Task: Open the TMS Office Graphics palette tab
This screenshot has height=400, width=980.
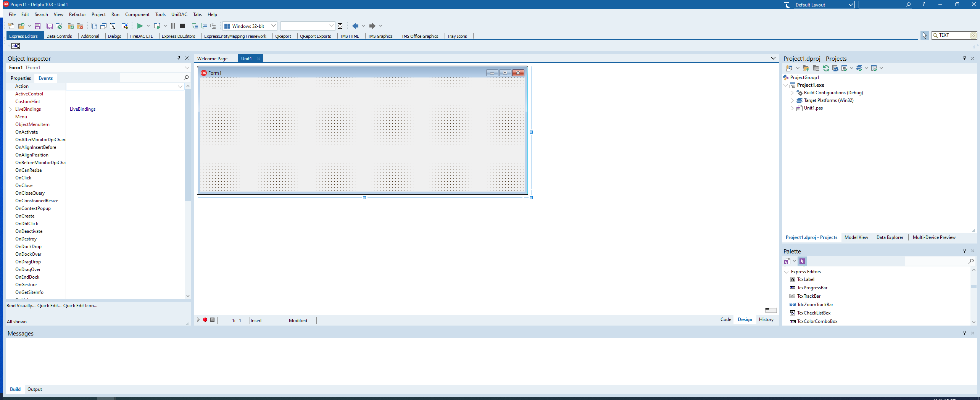Action: click(x=420, y=36)
